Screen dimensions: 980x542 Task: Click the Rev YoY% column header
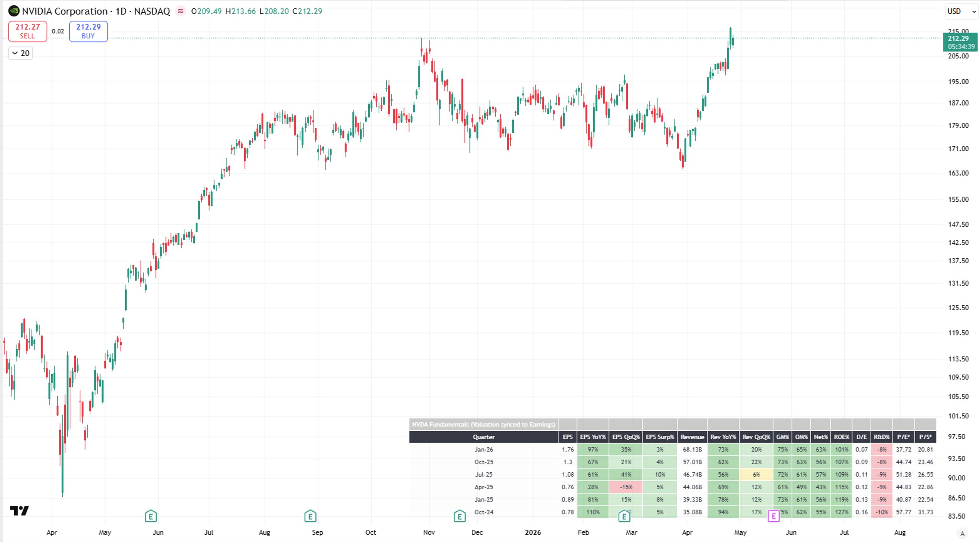pos(723,437)
